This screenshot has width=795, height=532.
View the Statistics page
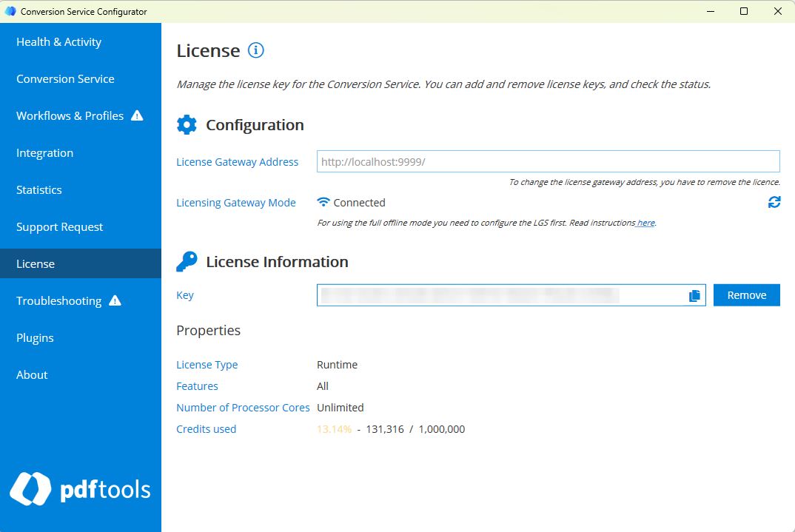[x=38, y=189]
